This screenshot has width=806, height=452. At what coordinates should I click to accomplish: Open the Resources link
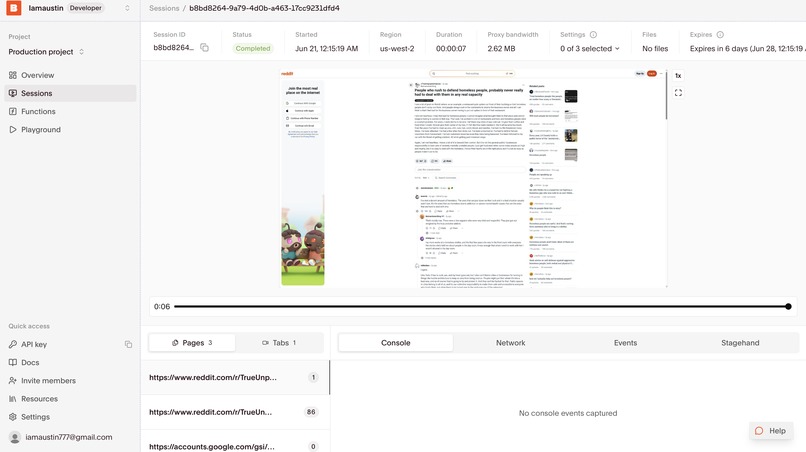point(39,399)
